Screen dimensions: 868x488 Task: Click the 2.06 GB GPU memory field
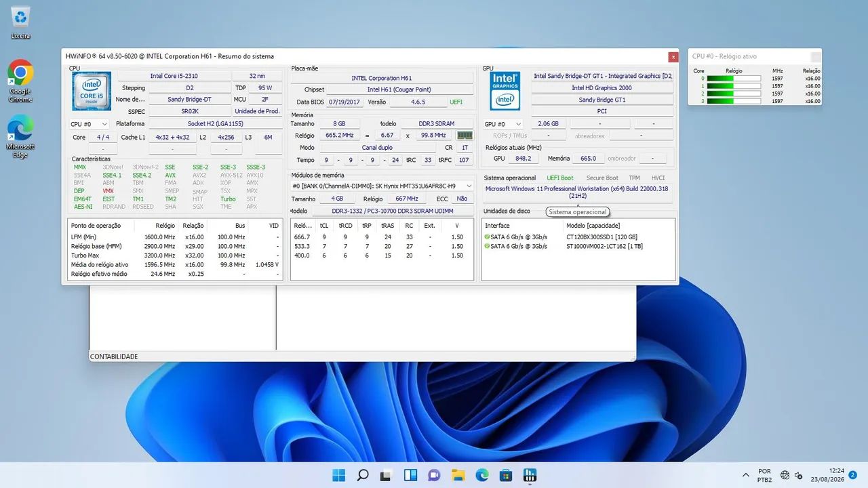coord(548,124)
